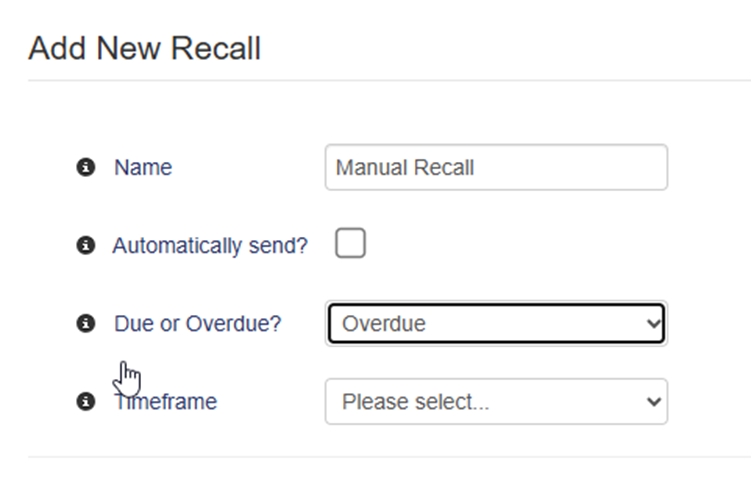Click the "Due or Overdue?" label text
This screenshot has width=751, height=478.
point(198,323)
